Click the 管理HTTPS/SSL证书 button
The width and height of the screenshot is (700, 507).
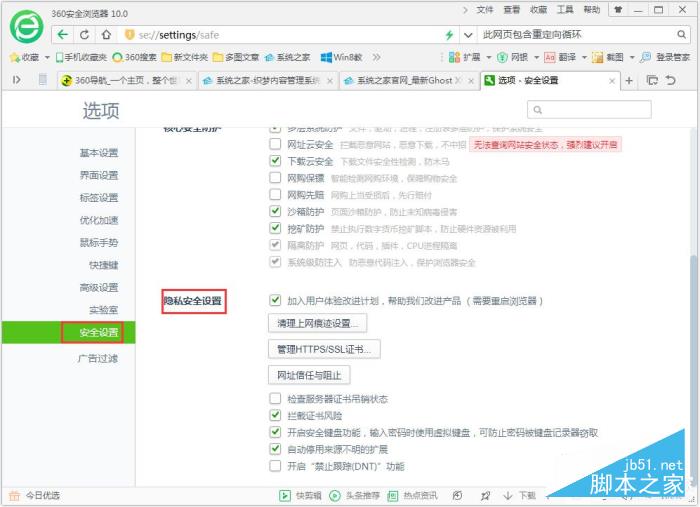[x=324, y=349]
